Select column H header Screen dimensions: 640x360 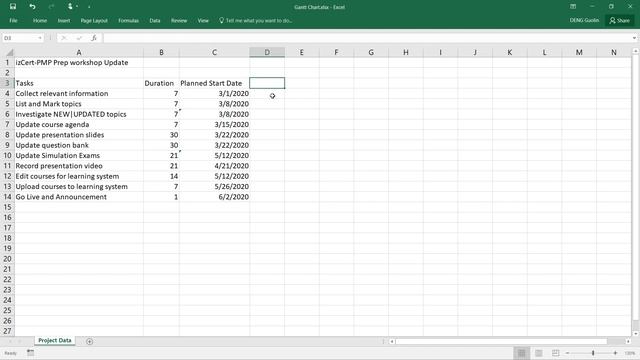point(406,52)
